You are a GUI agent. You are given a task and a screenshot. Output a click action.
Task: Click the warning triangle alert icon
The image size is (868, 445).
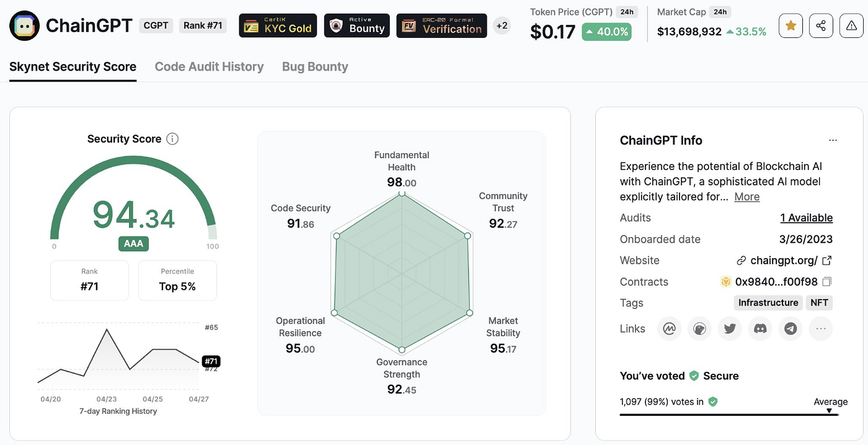pos(851,25)
